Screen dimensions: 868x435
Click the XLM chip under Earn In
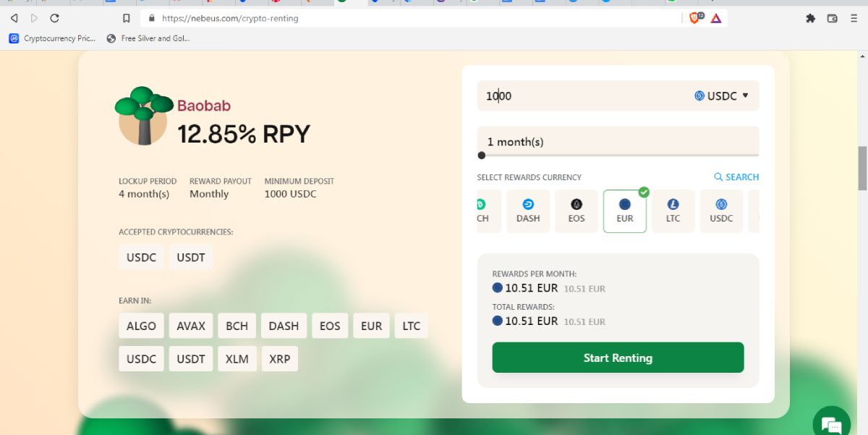pyautogui.click(x=237, y=359)
